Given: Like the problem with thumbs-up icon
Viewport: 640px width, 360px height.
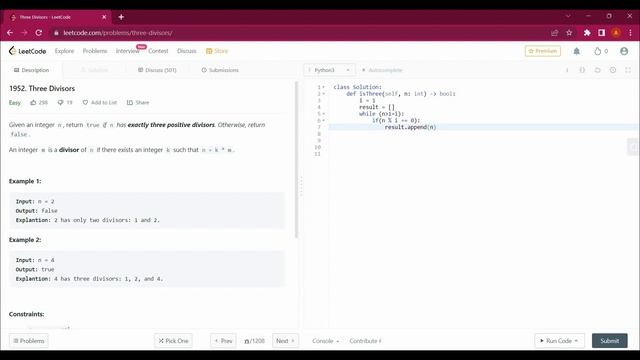Looking at the screenshot, I should 33,102.
